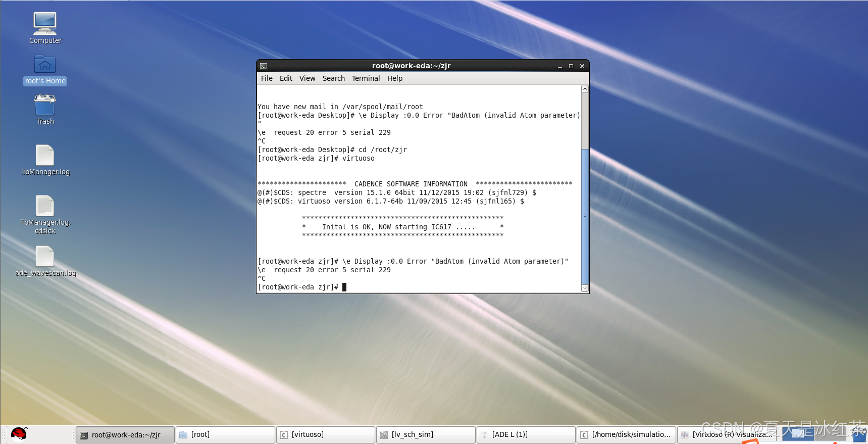The width and height of the screenshot is (868, 444).
Task: Select the libManager.log.cdslck file icon
Action: (x=45, y=206)
